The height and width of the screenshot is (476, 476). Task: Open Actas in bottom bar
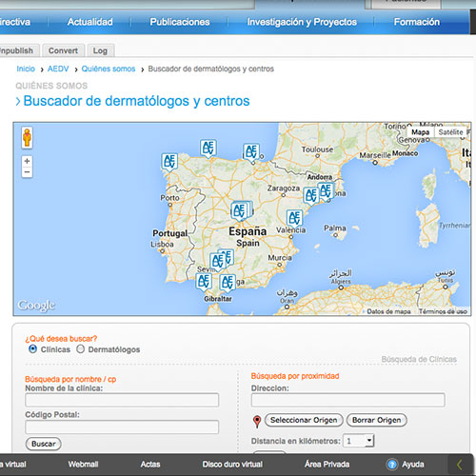[150, 465]
